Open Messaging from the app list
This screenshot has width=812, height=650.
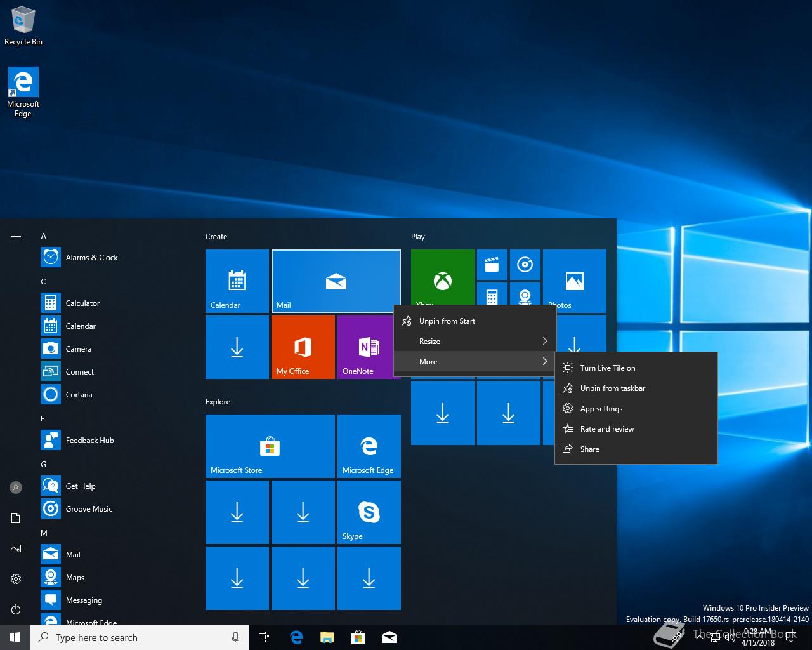(x=114, y=600)
